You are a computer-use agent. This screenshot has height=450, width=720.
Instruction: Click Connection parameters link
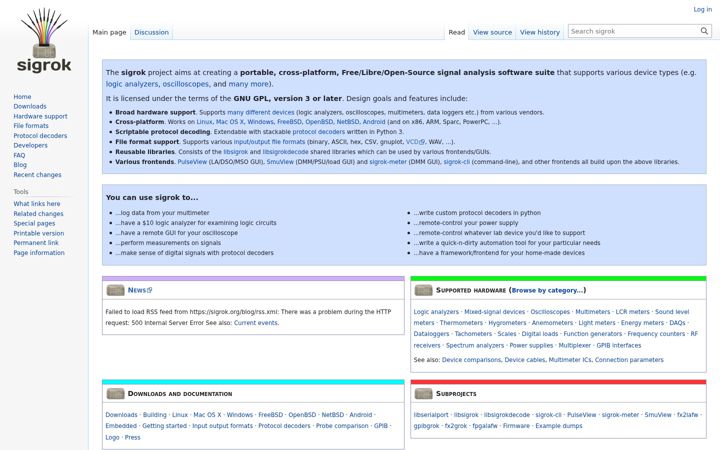pos(629,360)
